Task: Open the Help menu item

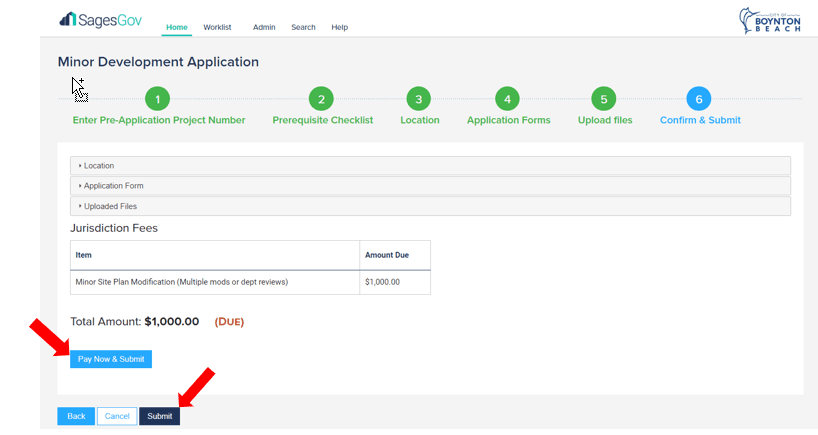Action: click(340, 27)
